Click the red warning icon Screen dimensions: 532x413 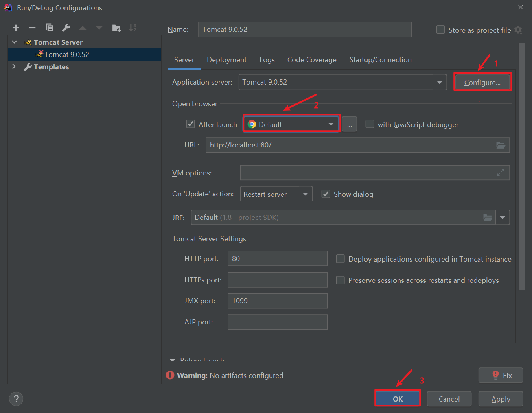pos(170,375)
